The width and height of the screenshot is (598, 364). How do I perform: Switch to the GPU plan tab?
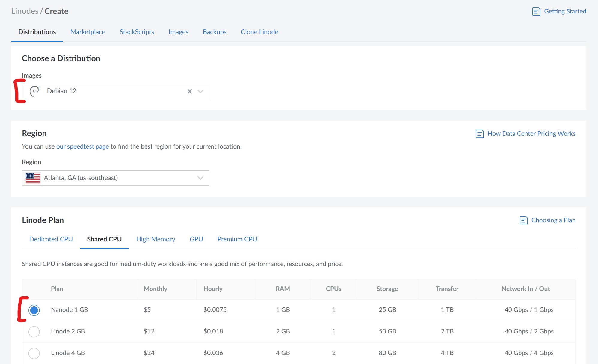196,239
